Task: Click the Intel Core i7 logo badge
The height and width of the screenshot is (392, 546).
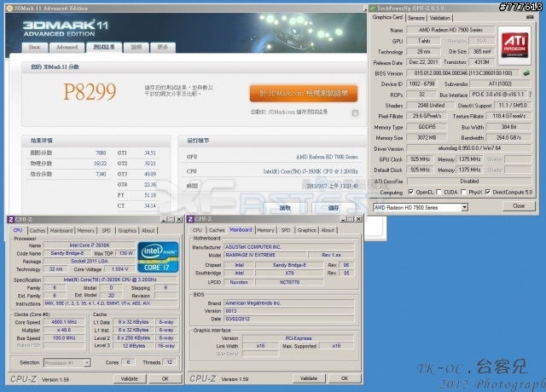Action: 158,257
